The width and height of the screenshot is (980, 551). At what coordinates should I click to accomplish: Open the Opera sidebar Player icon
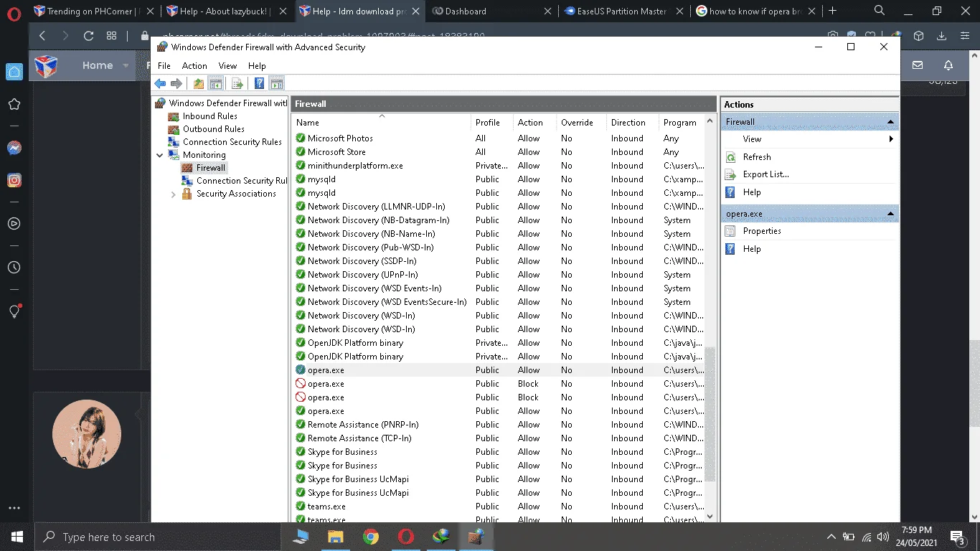click(14, 224)
